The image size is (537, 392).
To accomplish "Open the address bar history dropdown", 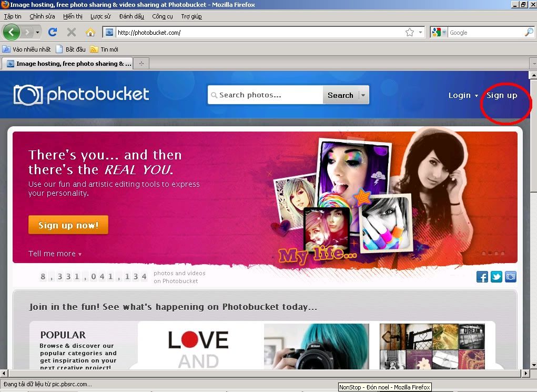I will point(420,33).
